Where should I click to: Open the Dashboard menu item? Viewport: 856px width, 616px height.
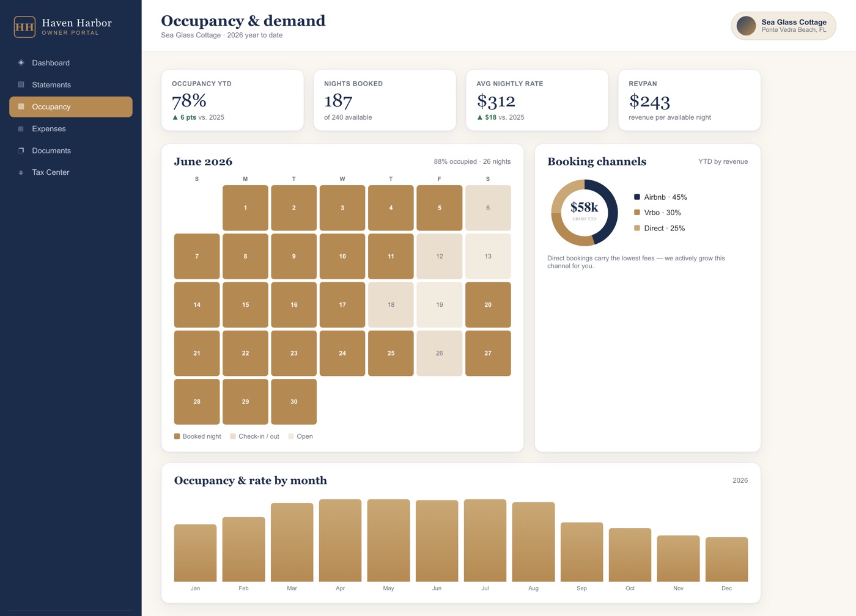tap(71, 63)
